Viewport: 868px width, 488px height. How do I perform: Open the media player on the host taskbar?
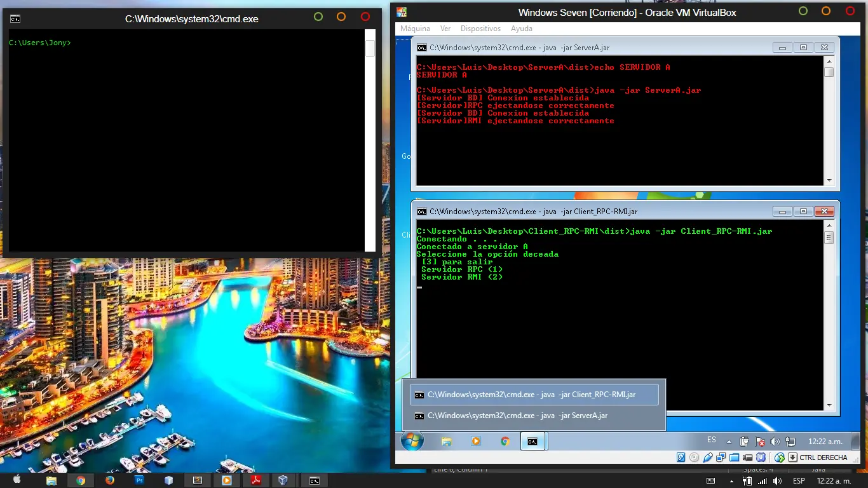coord(226,480)
